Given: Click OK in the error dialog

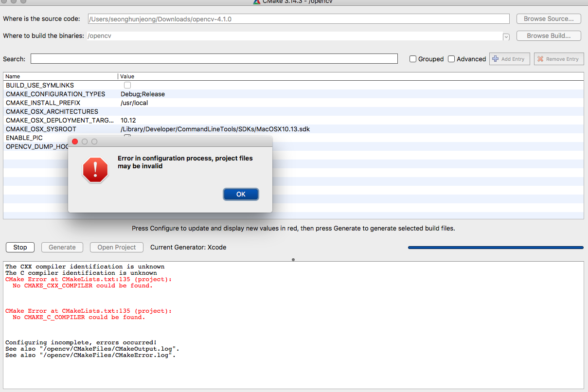Looking at the screenshot, I should point(241,194).
